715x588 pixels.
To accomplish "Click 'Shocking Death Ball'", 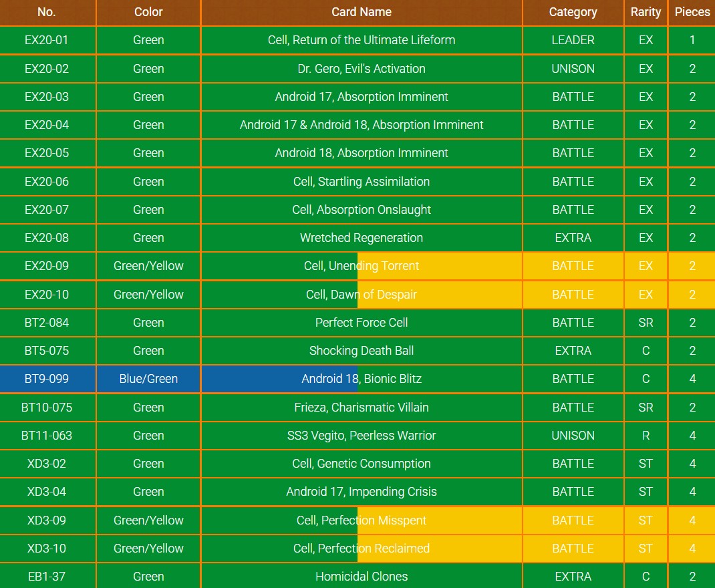I will click(x=361, y=351).
